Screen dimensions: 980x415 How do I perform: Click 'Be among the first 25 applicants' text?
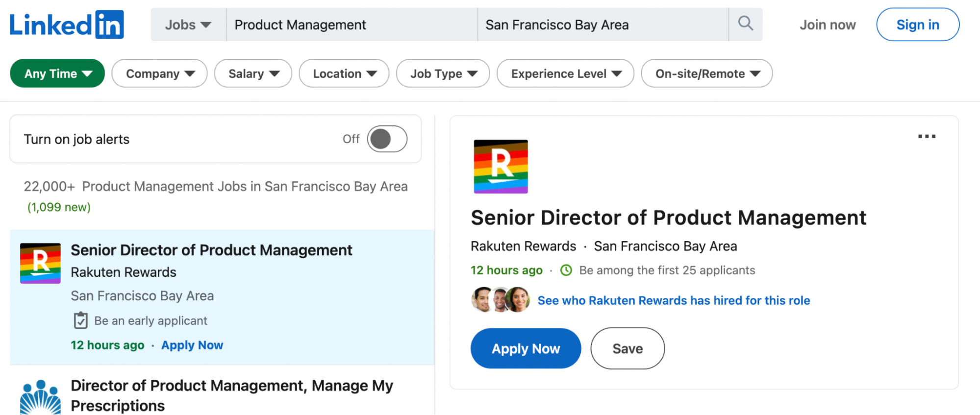667,270
